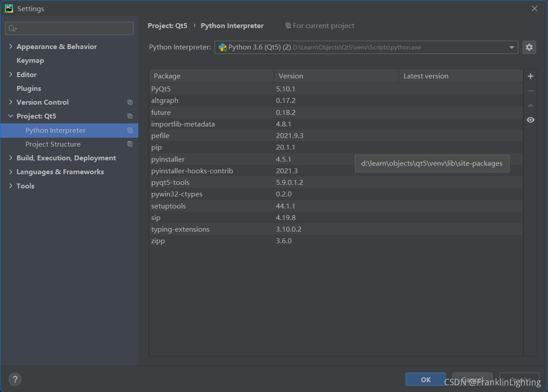
Task: Click the help question mark icon
Action: click(15, 379)
